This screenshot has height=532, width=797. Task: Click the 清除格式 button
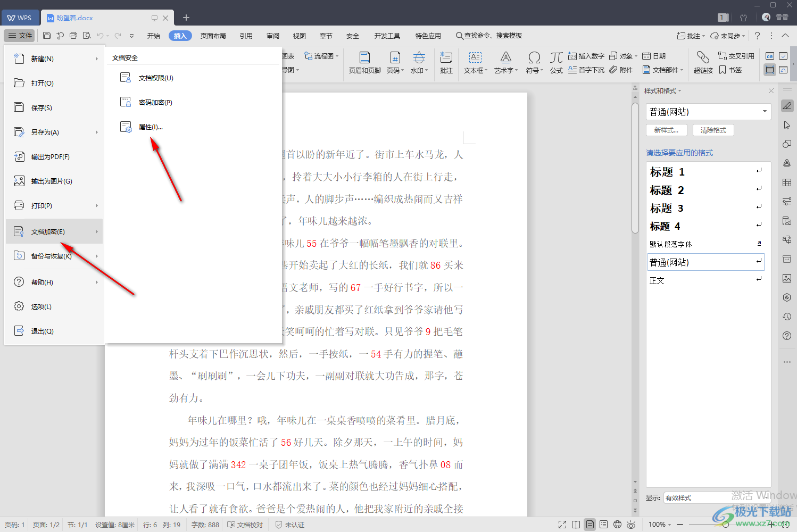(x=713, y=130)
